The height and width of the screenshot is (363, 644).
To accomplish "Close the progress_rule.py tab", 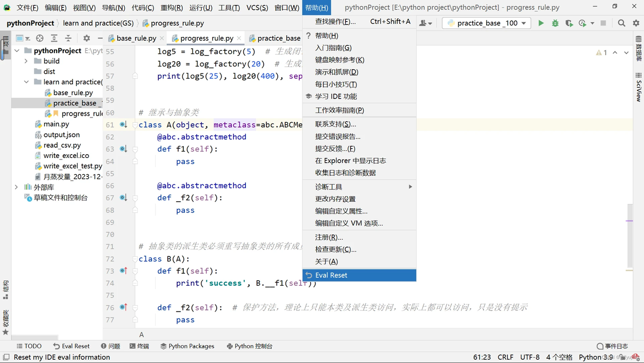I will pos(239,38).
